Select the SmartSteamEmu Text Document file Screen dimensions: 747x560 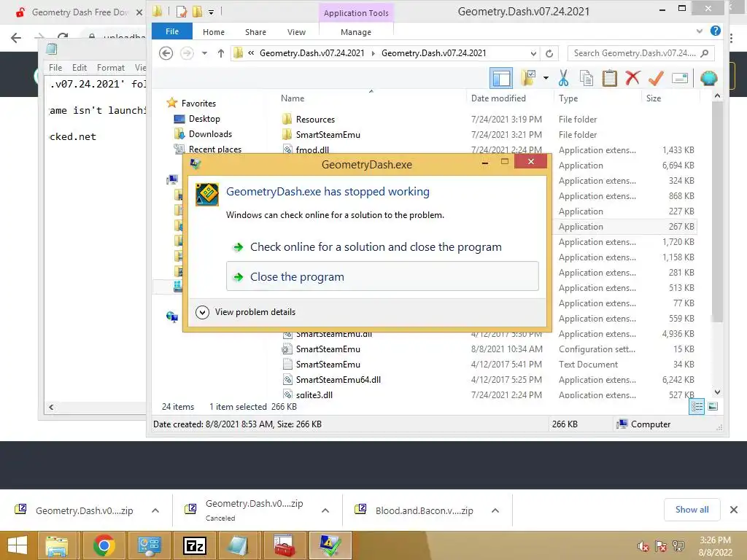[x=328, y=365]
